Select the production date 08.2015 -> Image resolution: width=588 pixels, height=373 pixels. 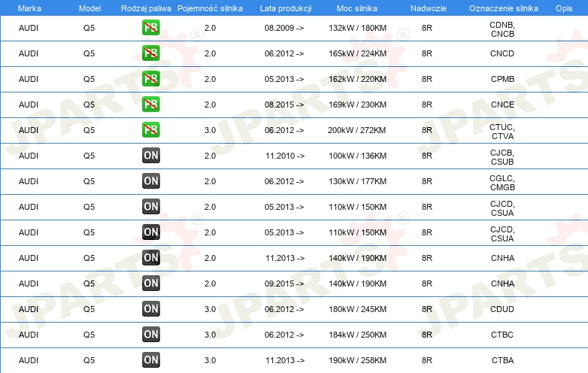click(x=284, y=105)
